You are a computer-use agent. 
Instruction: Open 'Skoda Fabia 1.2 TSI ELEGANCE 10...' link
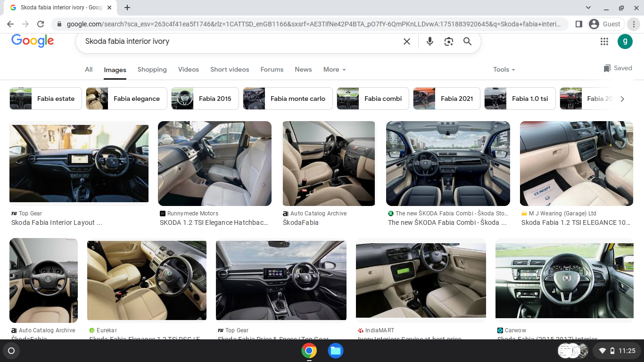pos(576,222)
